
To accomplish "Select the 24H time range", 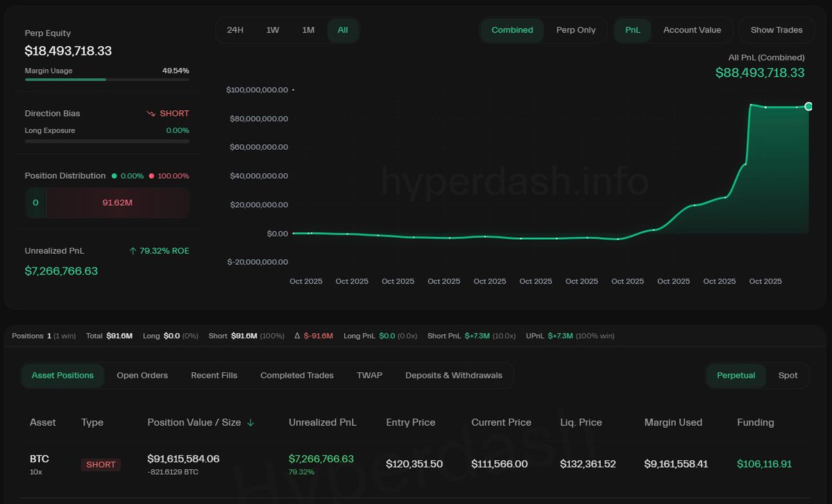I will pyautogui.click(x=235, y=31).
